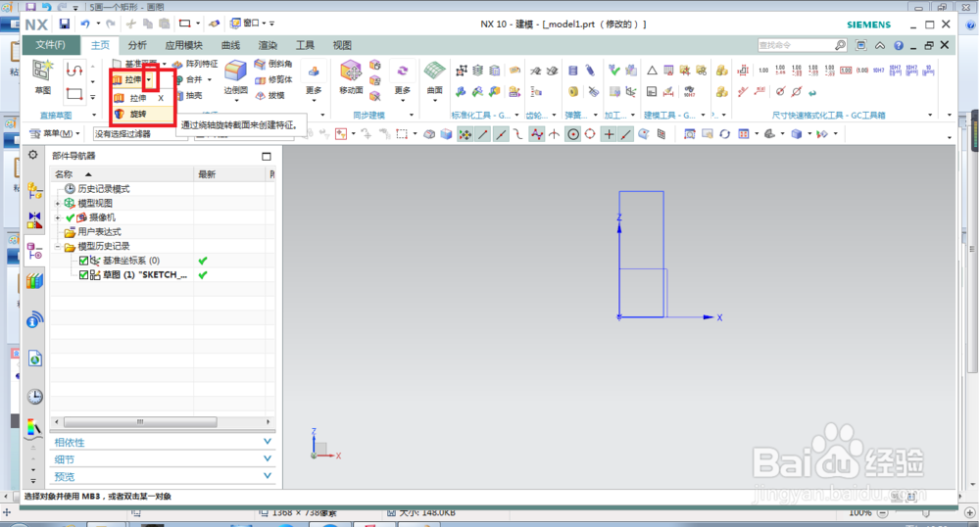The width and height of the screenshot is (980, 527).
Task: Click the 抽壳 (Shell) tool
Action: point(190,96)
